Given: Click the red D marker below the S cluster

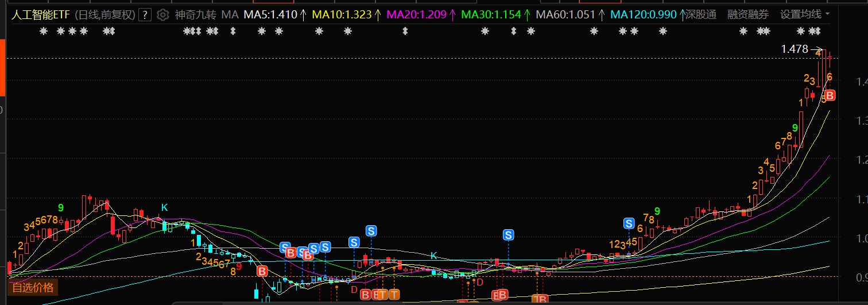Looking at the screenshot, I should pos(354,289).
